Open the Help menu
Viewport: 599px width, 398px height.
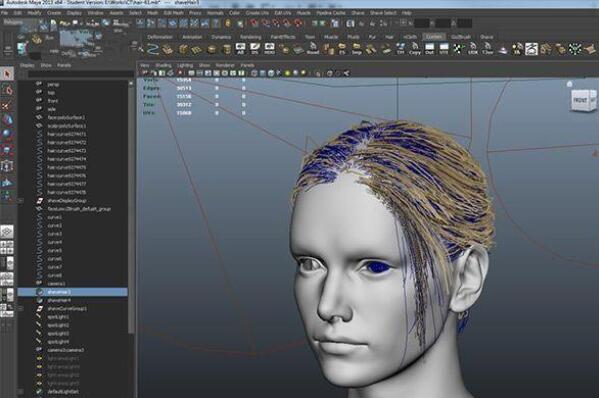click(406, 13)
